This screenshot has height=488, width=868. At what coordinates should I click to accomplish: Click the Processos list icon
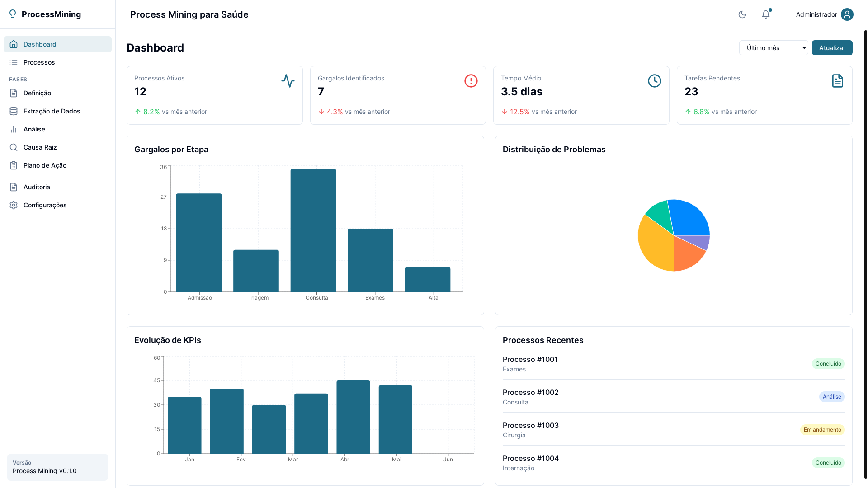pyautogui.click(x=14, y=62)
